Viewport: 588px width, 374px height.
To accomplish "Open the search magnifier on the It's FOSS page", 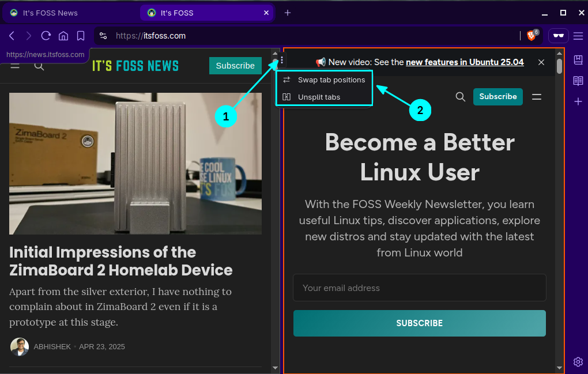I will pos(461,97).
